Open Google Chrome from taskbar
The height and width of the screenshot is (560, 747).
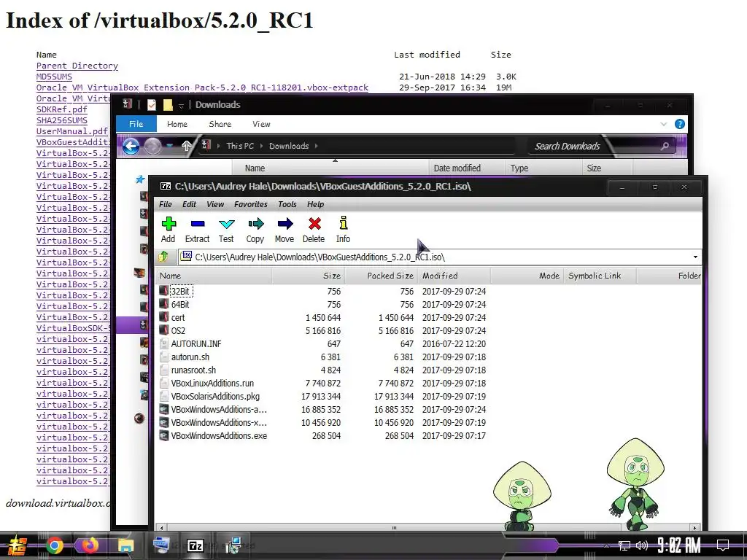pos(55,545)
